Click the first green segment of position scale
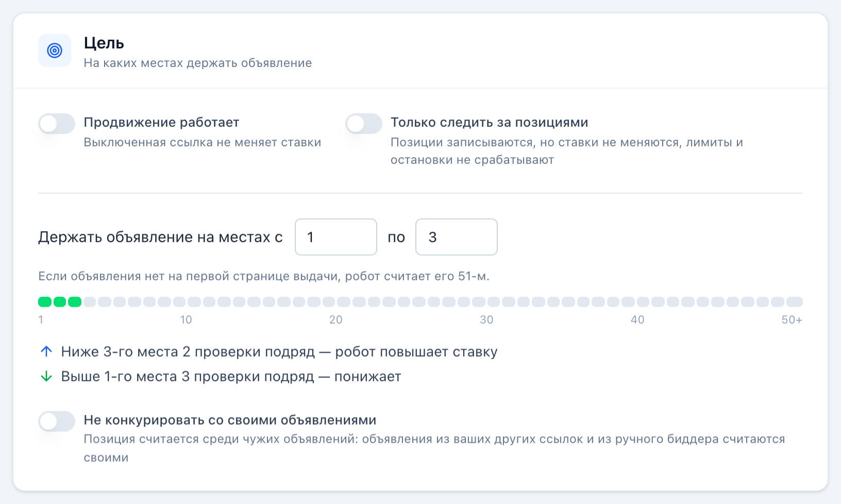The image size is (841, 504). [x=45, y=302]
